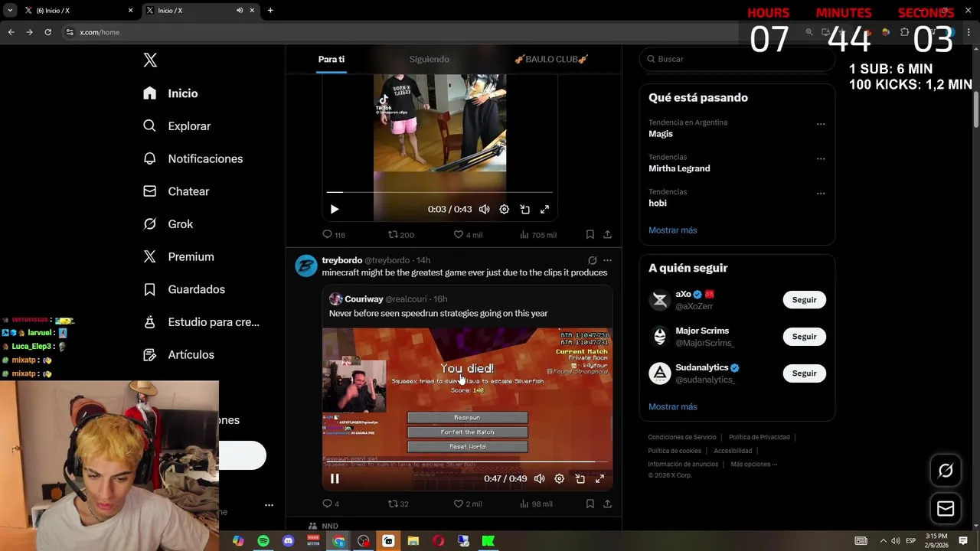This screenshot has width=980, height=551.
Task: Open Artículos in sidebar
Action: [x=178, y=355]
